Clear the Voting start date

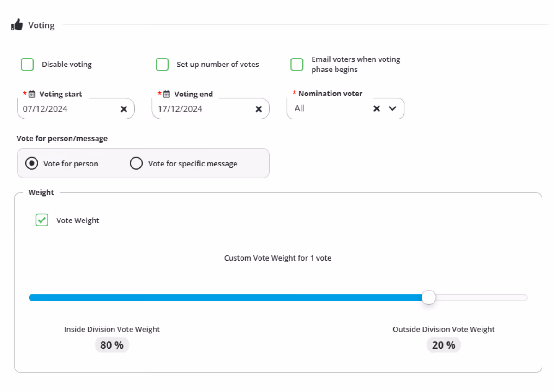point(124,109)
